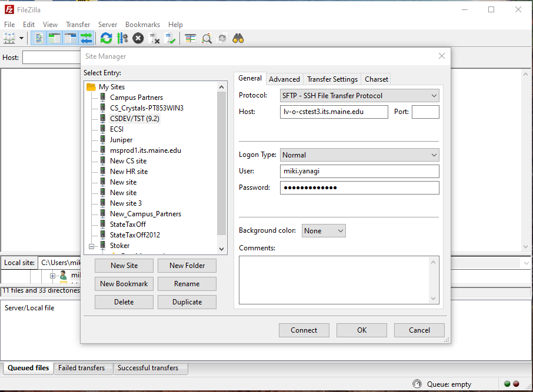Image resolution: width=533 pixels, height=392 pixels.
Task: Open the Bookmarks menu
Action: click(142, 25)
